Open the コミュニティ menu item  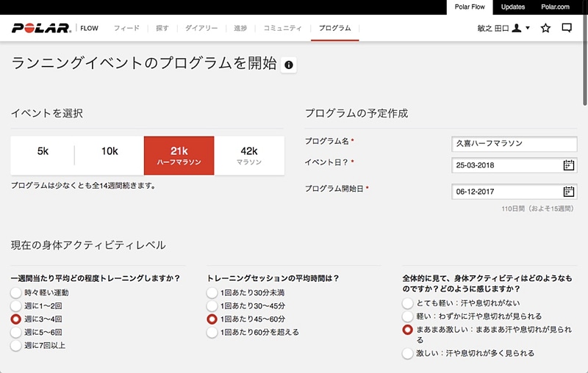click(282, 28)
